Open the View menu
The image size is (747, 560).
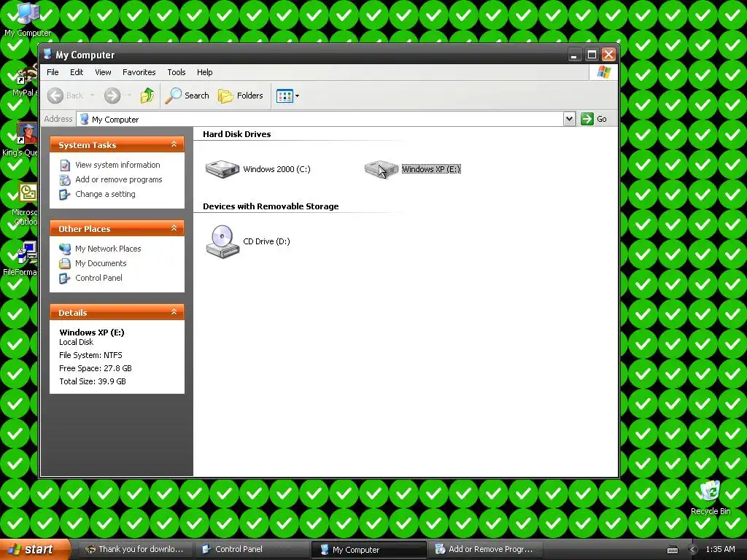[103, 72]
